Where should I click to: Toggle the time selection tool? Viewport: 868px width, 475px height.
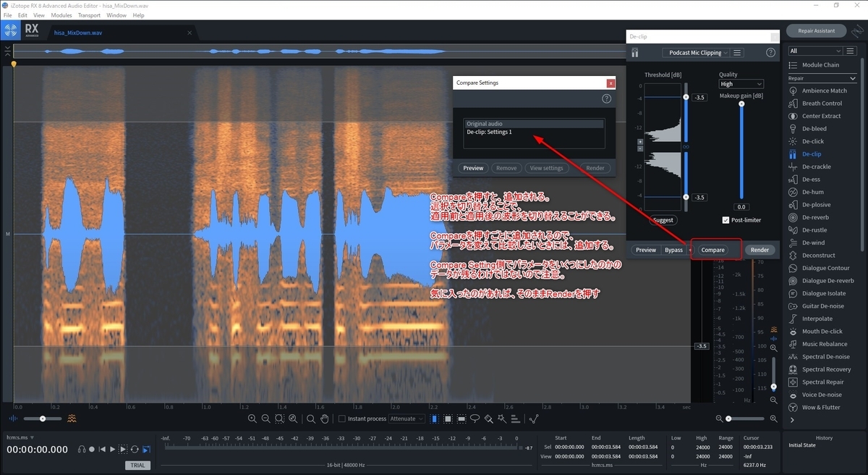(434, 419)
